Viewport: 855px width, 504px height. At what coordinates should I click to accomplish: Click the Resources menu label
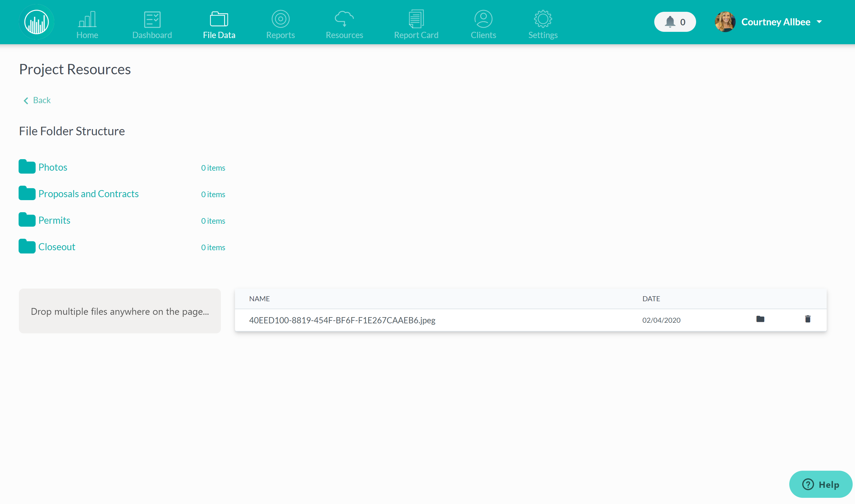(x=344, y=35)
